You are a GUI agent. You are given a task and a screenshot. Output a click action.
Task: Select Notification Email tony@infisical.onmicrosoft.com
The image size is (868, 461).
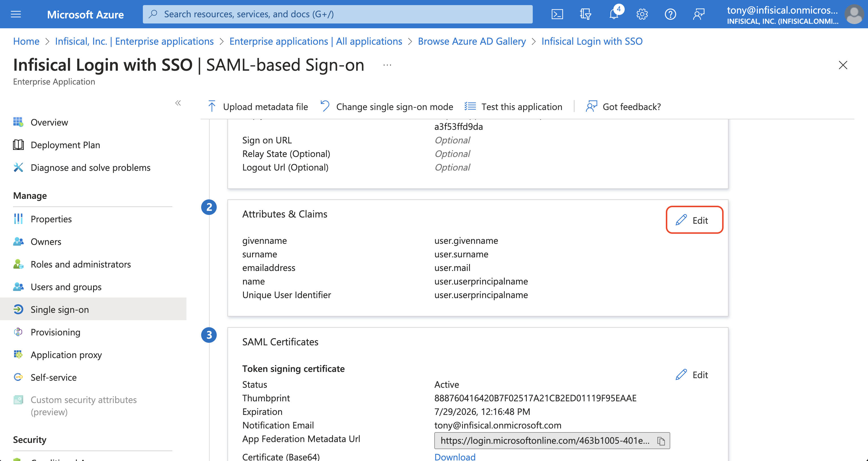[498, 425]
